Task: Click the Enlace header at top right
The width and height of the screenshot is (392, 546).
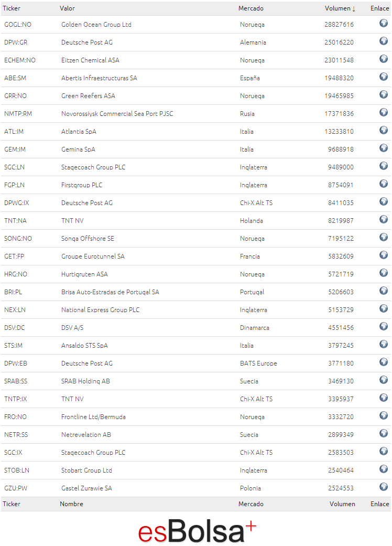Action: coord(379,8)
